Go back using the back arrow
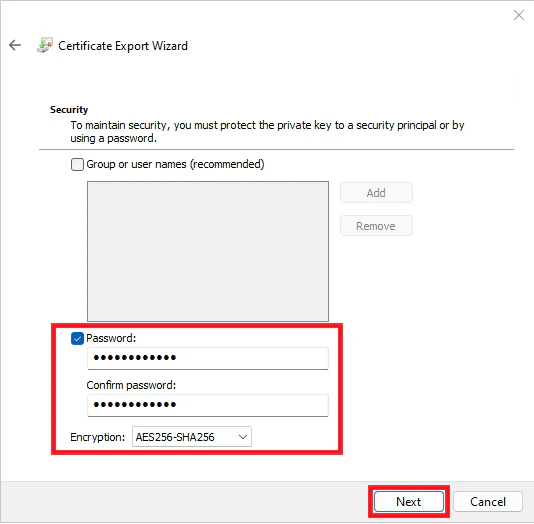Viewport: 534px width, 524px height. (15, 45)
